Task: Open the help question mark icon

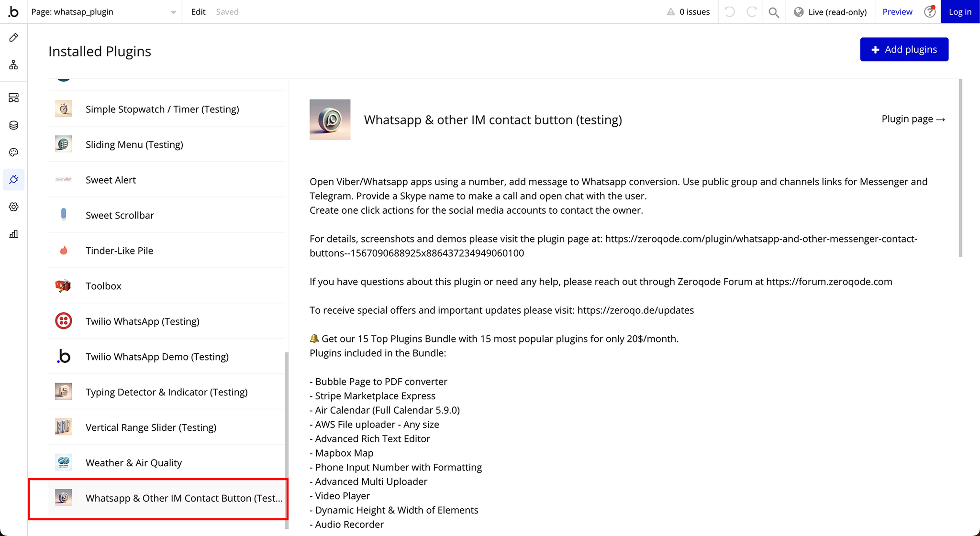Action: pos(929,12)
